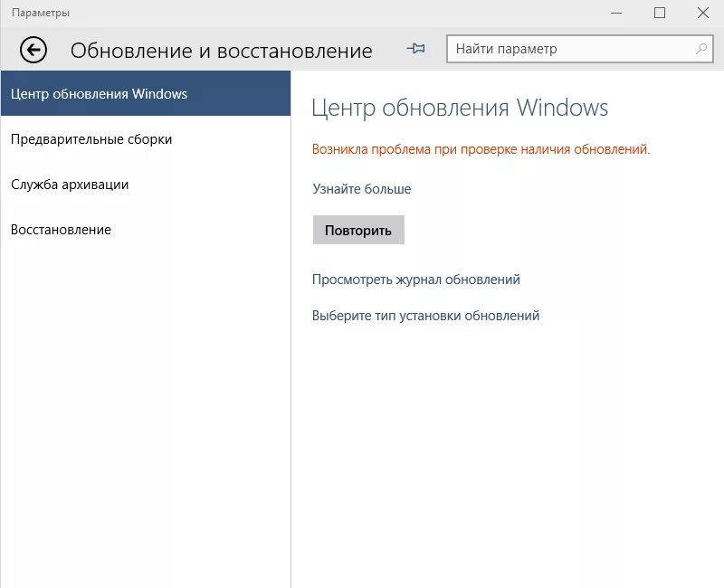Image resolution: width=724 pixels, height=588 pixels.
Task: Open the 'Узнайте больше' link
Action: coord(361,189)
